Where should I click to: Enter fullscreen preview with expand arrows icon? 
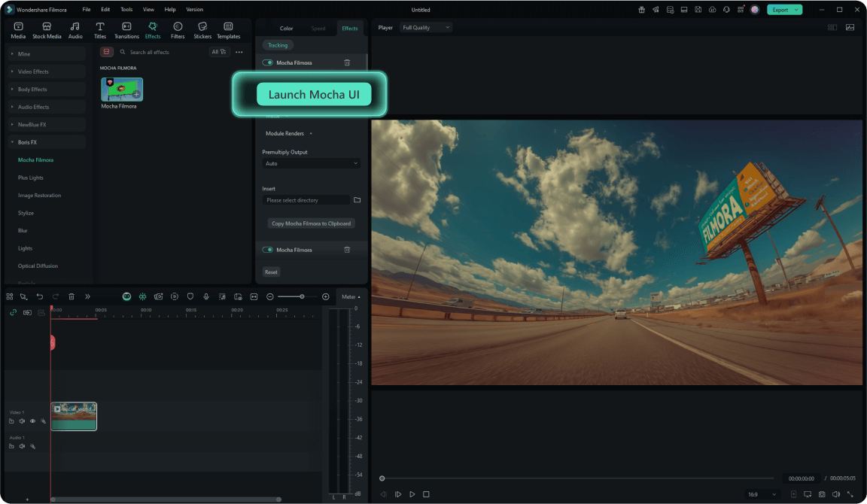tap(850, 494)
